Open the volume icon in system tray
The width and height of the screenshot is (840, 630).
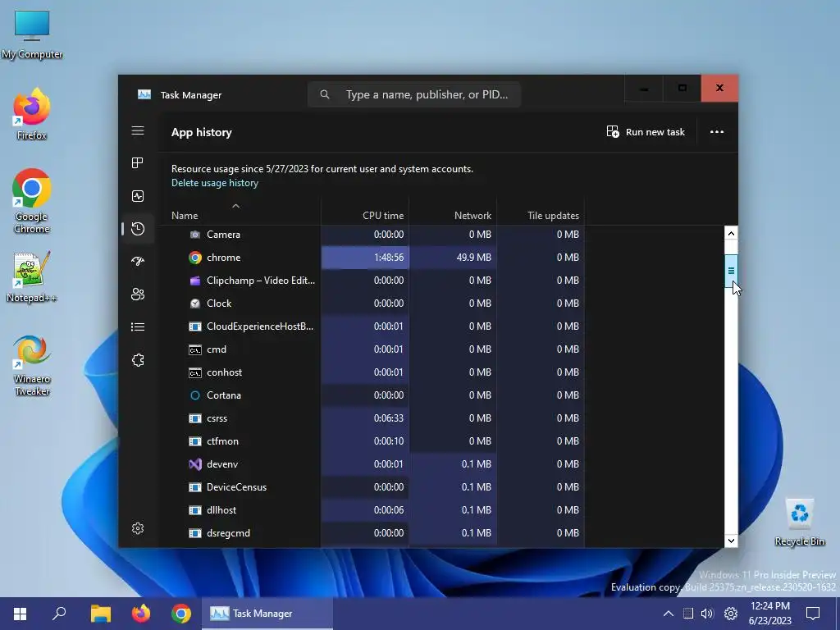[x=707, y=614]
